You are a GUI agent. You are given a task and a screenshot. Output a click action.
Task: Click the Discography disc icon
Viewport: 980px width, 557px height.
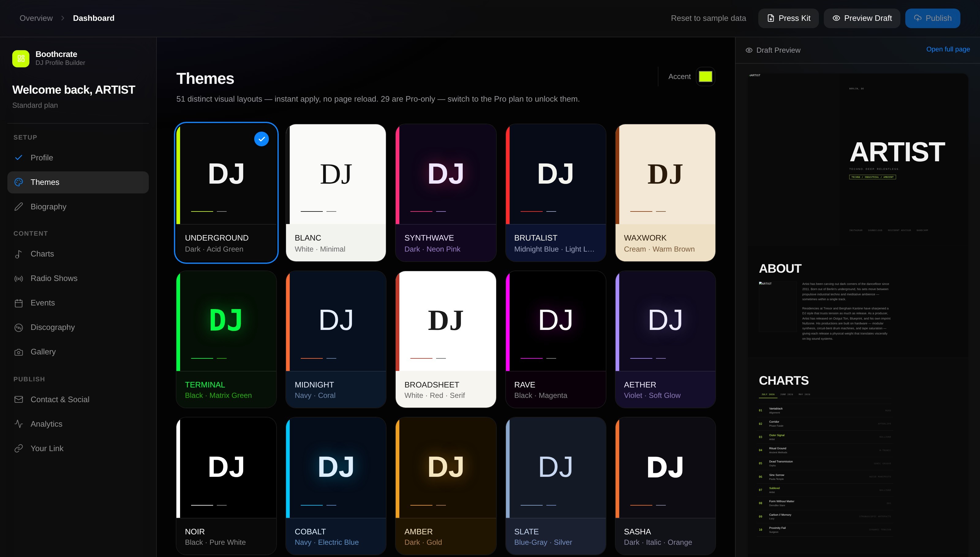(x=18, y=327)
